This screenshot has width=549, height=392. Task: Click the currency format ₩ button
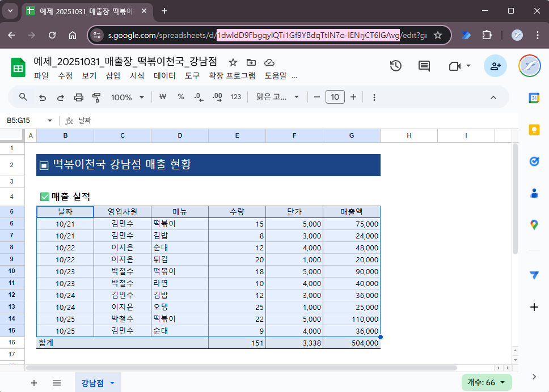point(163,97)
